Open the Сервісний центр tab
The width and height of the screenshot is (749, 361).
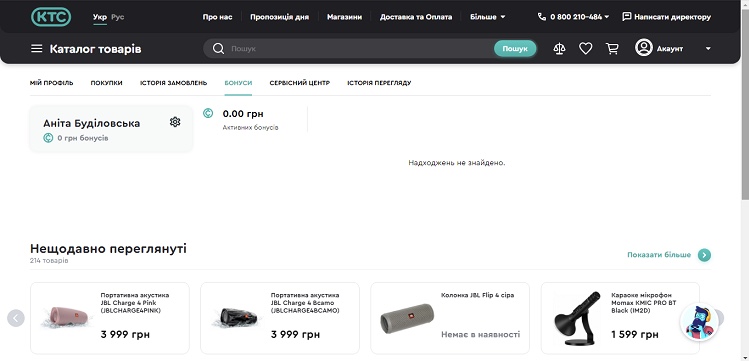tap(300, 83)
